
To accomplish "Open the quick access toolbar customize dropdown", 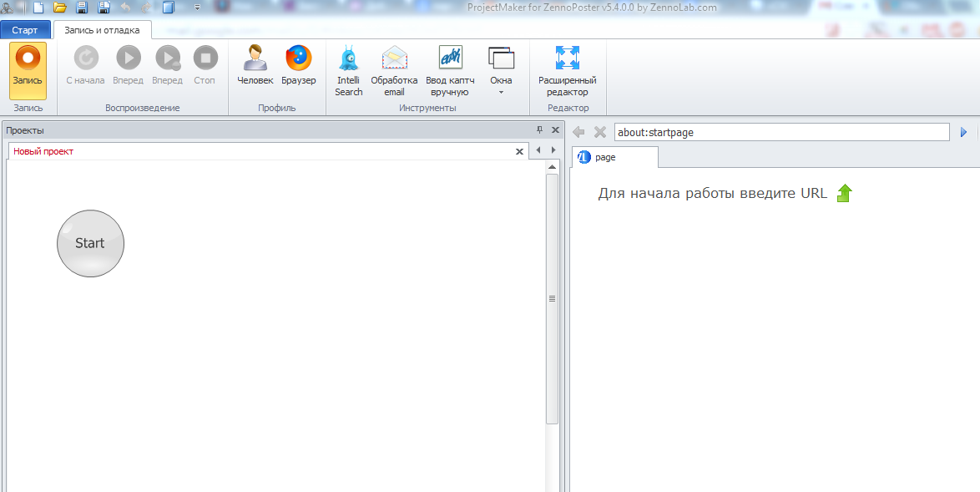I will point(198,8).
